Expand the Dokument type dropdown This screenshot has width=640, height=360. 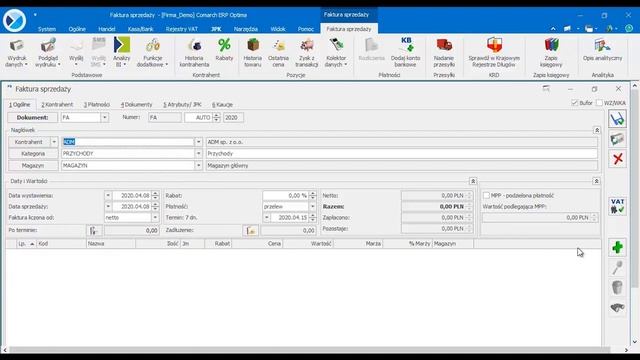[104, 118]
